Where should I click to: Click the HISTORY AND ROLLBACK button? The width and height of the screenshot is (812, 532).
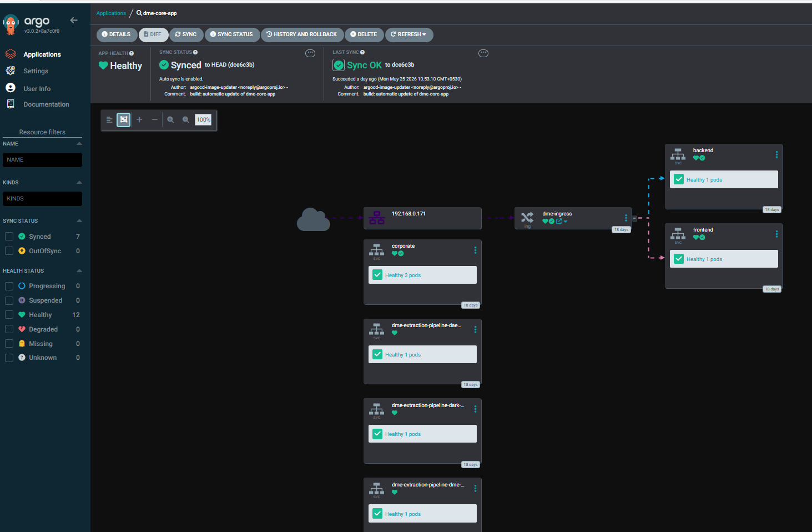(x=302, y=34)
